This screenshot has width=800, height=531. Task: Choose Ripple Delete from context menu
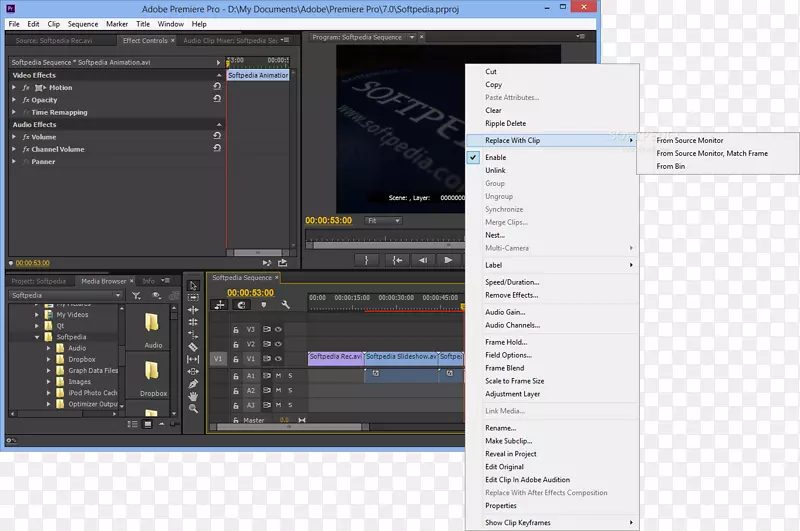[x=553, y=123]
